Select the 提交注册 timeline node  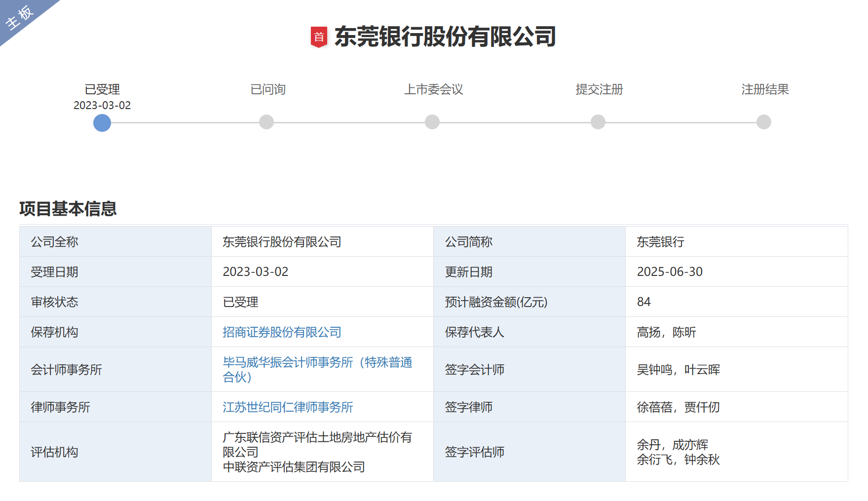[x=598, y=122]
